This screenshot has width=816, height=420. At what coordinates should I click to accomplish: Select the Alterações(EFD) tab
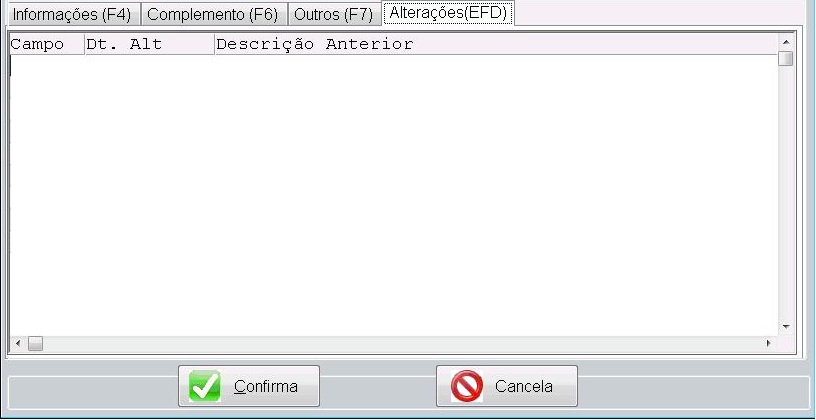[x=448, y=13]
